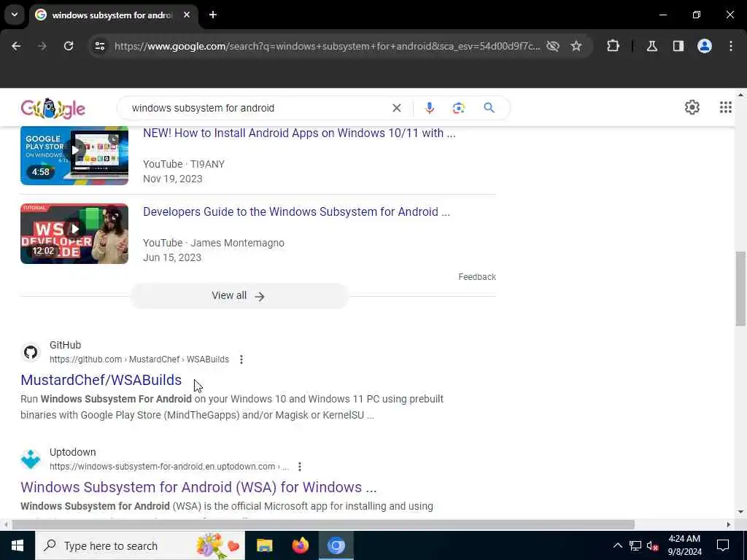Click the scroll right arrow
This screenshot has width=747, height=560.
click(729, 524)
